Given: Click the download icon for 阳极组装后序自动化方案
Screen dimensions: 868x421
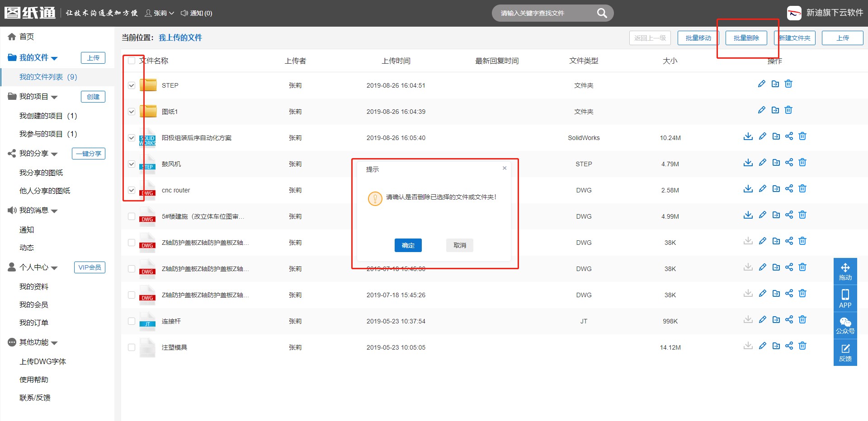Looking at the screenshot, I should [x=748, y=136].
